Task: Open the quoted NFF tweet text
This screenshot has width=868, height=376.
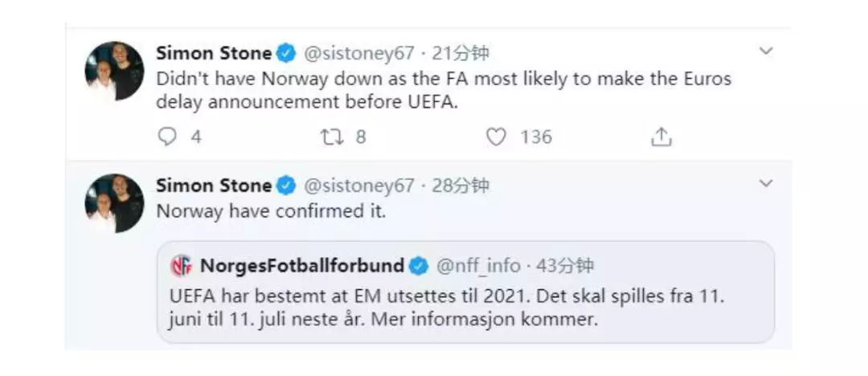Action: pos(447,307)
